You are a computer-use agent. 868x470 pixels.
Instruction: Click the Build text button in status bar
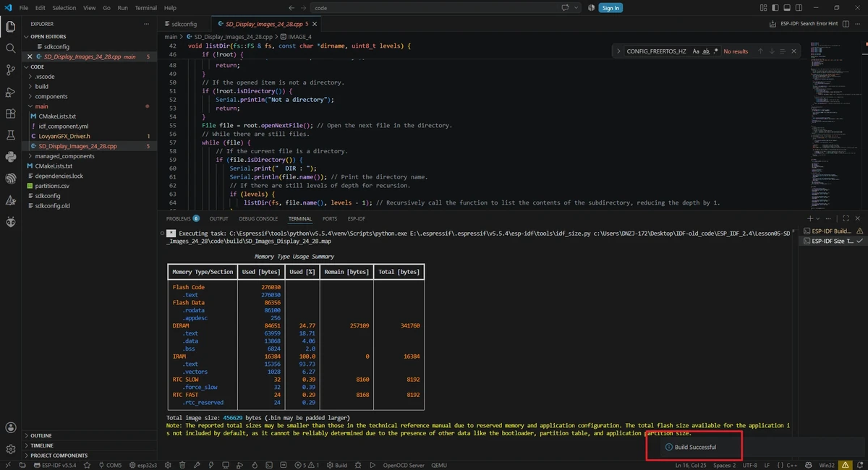(336, 465)
